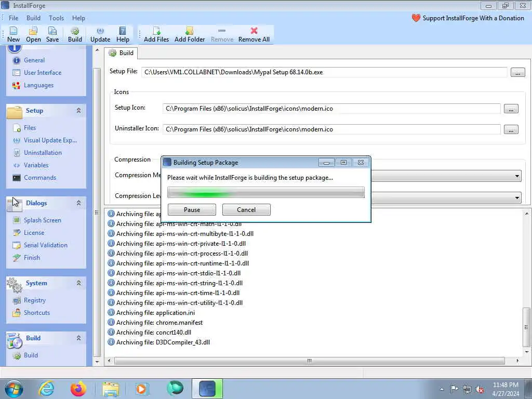The image size is (532, 399).
Task: Open the taskbar clock and date
Action: [x=506, y=389]
